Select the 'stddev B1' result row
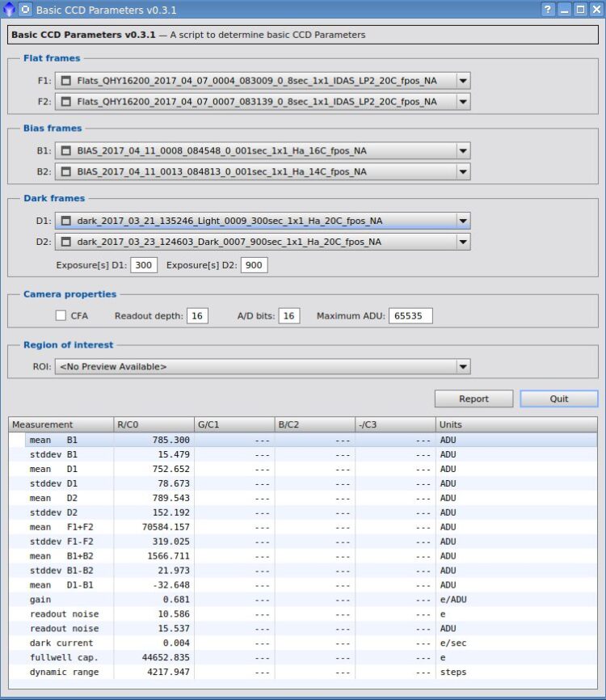This screenshot has width=606, height=700. (303, 454)
